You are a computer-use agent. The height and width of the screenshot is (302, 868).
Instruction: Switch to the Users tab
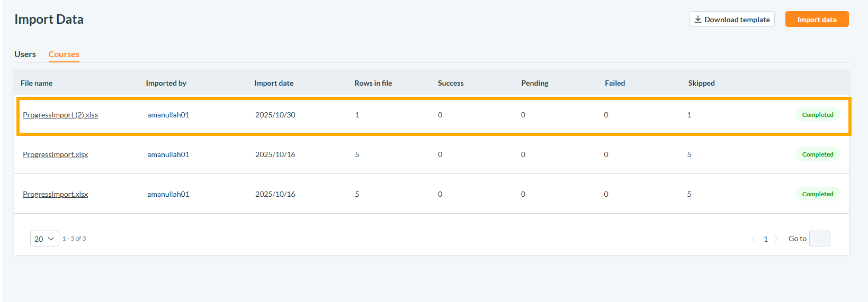point(25,54)
